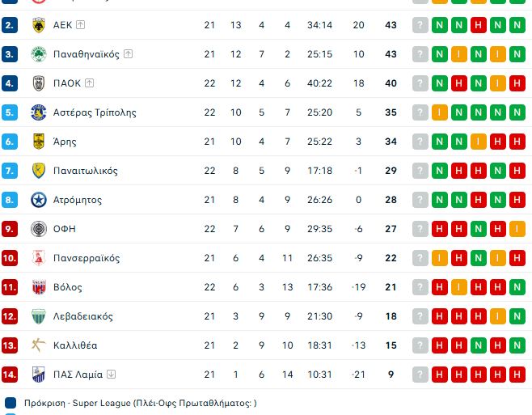
Task: Click the question mark form box for AEK
Action: click(x=420, y=25)
